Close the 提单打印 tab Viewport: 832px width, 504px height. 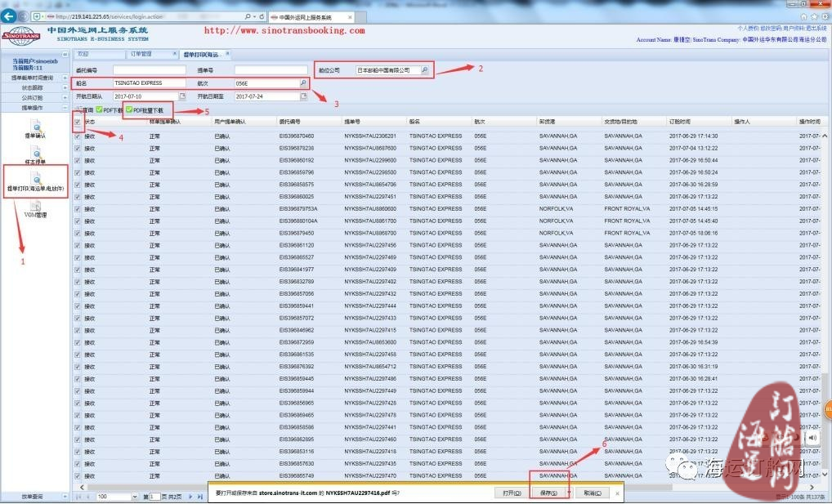click(228, 54)
